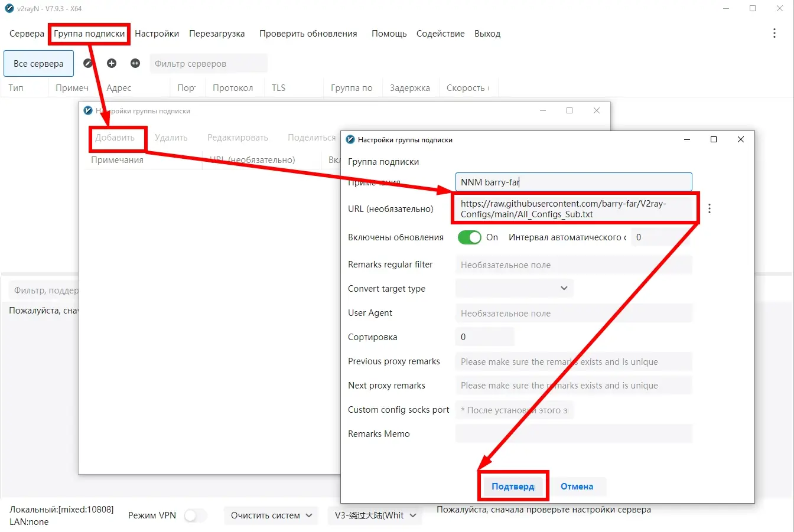
Task: Open the Помощь menu
Action: point(389,34)
